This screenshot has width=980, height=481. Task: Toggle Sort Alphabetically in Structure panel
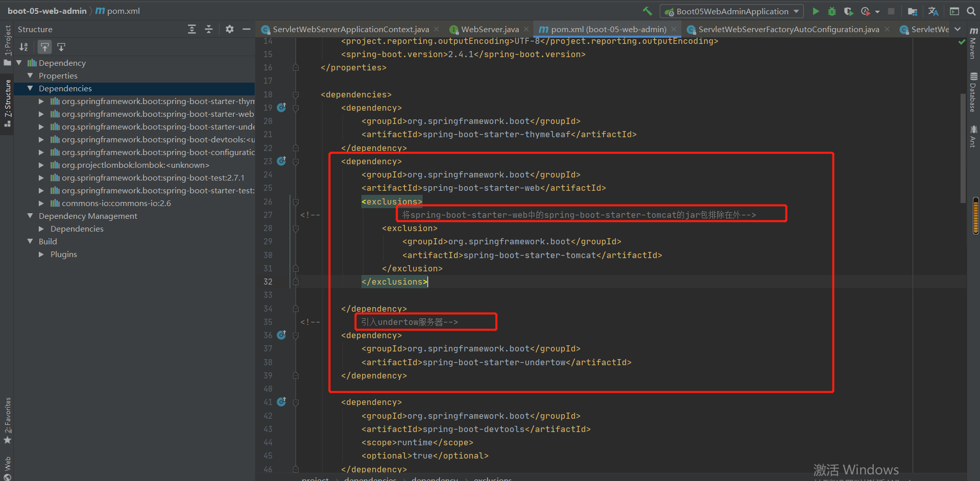23,47
